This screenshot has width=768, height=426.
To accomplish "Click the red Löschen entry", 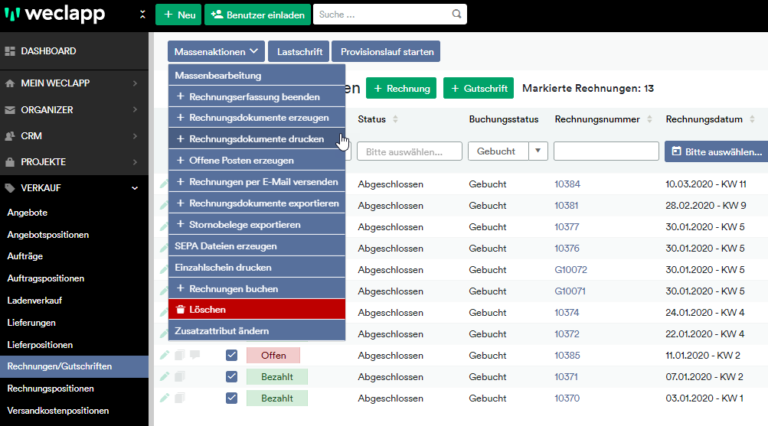I will tap(257, 309).
